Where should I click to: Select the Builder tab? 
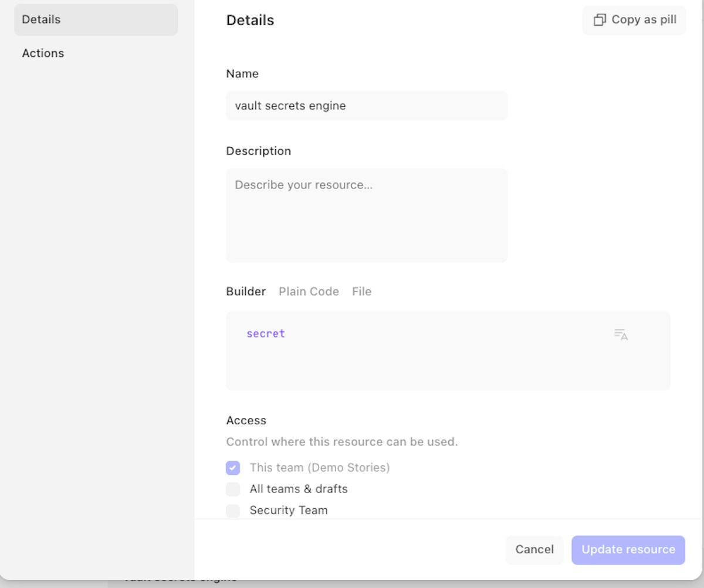[x=246, y=292]
